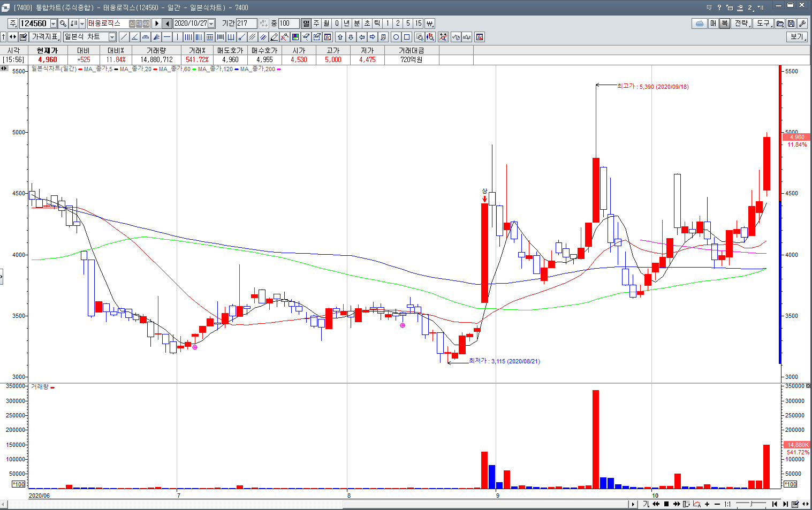The width and height of the screenshot is (812, 510).
Task: Click the current price 4,960 value
Action: coord(47,59)
